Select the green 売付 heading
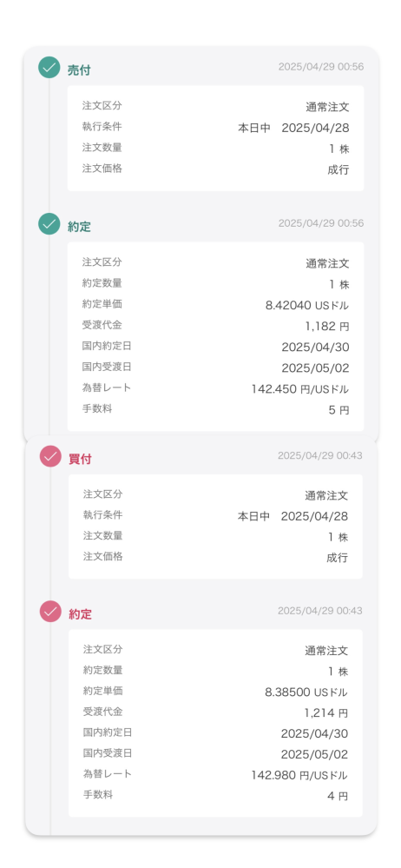The height and width of the screenshot is (868, 401). [x=79, y=70]
